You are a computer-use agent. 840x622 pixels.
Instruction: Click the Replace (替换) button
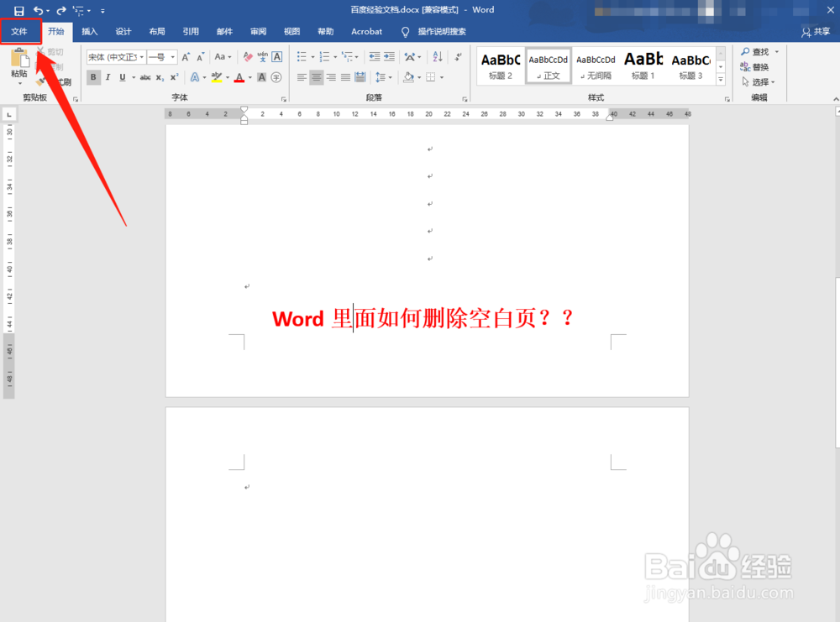pos(755,67)
